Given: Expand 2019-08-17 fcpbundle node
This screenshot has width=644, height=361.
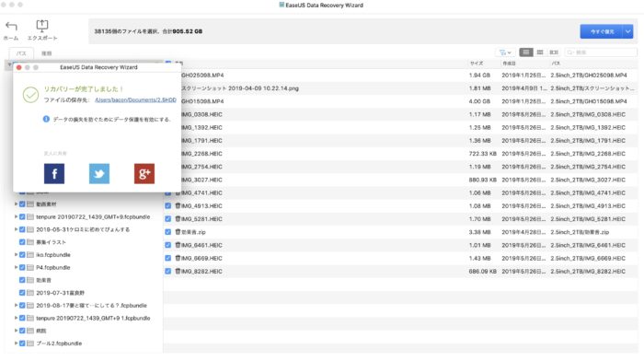Looking at the screenshot, I should coord(16,306).
